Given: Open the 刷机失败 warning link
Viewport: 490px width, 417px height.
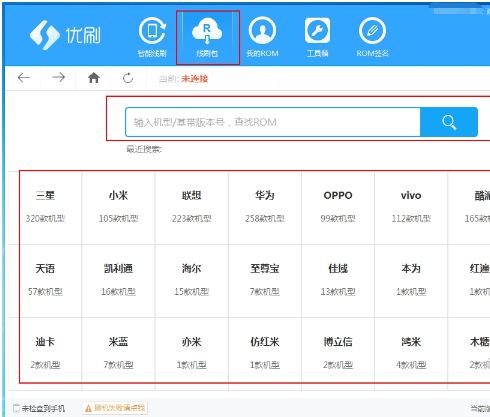Looking at the screenshot, I should click(x=115, y=408).
